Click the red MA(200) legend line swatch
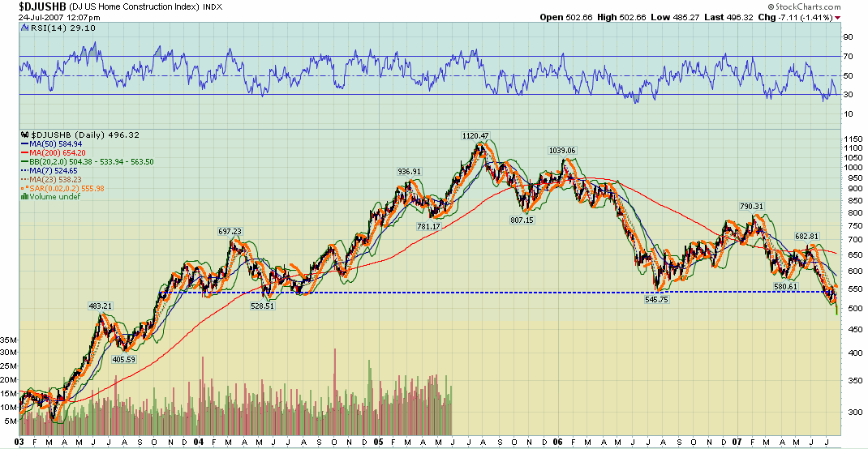The width and height of the screenshot is (868, 449). point(24,152)
